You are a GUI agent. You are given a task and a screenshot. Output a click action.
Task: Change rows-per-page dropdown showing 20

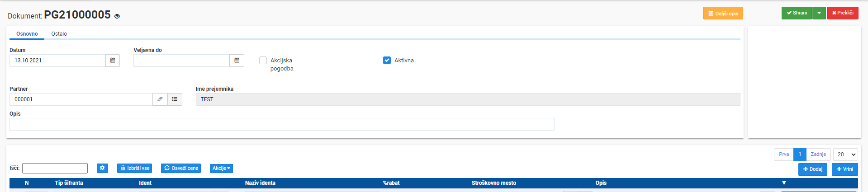[845, 155]
